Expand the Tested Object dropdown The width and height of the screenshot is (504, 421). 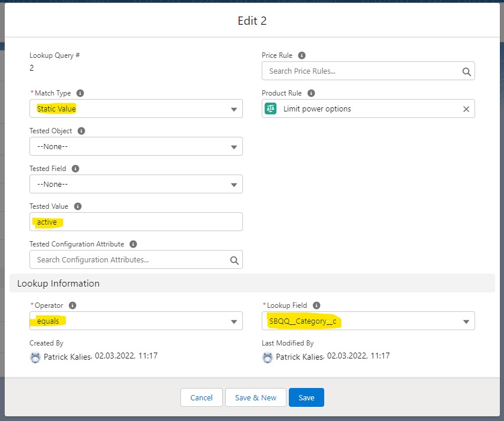coord(136,146)
